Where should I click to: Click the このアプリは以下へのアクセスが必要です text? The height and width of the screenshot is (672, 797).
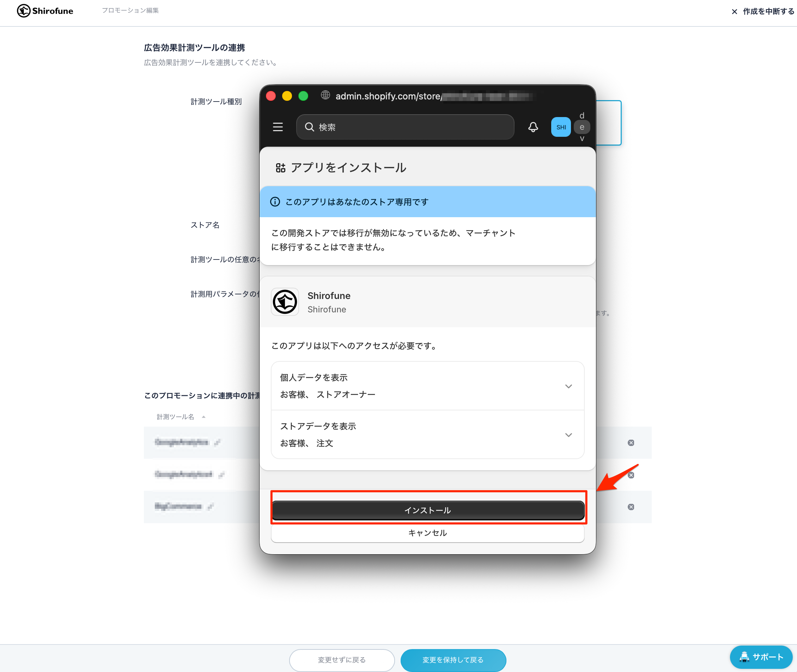pyautogui.click(x=354, y=346)
